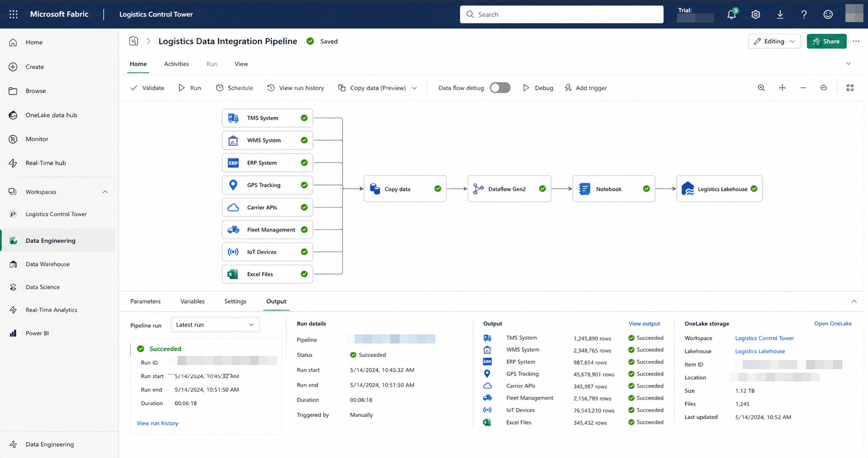Switch to the View ribbon tab
This screenshot has height=458, width=868.
click(241, 64)
